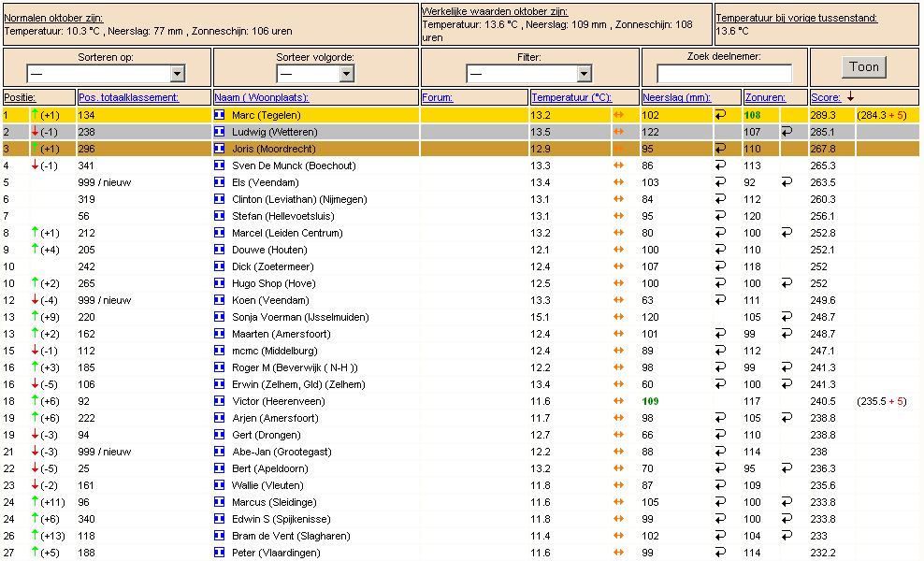Click the blue icon beside Bram de Vent (Slagharen)
The width and height of the screenshot is (924, 561).
219,535
